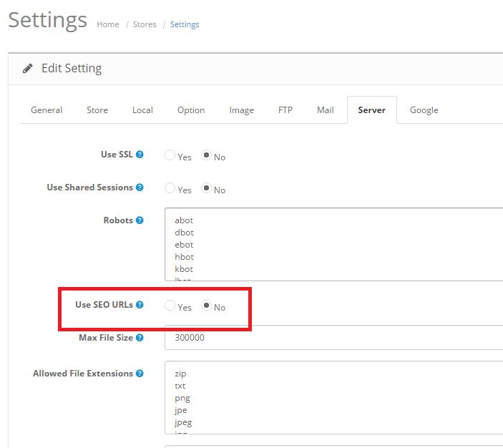Open the Local settings tab

tap(142, 110)
